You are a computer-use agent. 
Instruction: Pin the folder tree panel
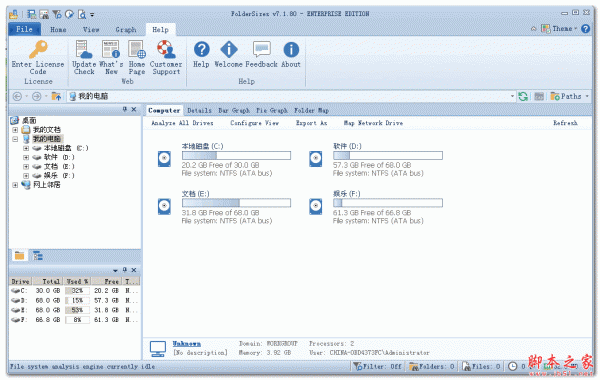[125, 109]
